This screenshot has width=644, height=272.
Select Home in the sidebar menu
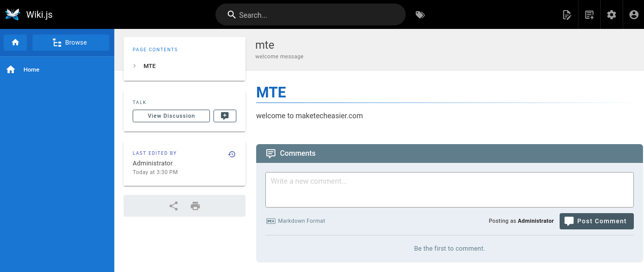pos(31,70)
